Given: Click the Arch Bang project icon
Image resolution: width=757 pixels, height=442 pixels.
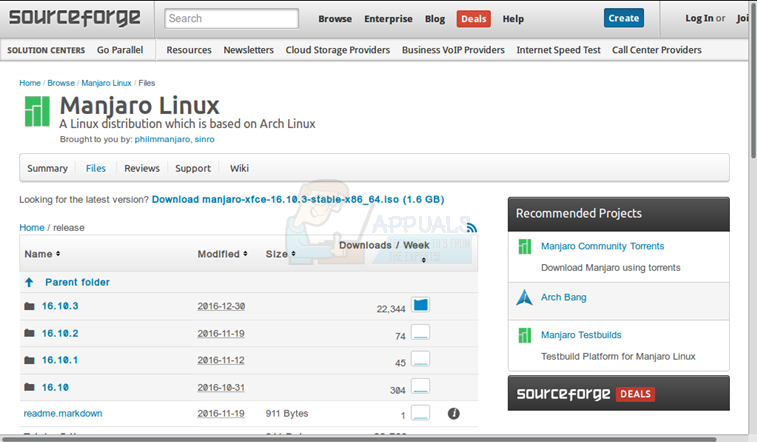Looking at the screenshot, I should tap(524, 298).
